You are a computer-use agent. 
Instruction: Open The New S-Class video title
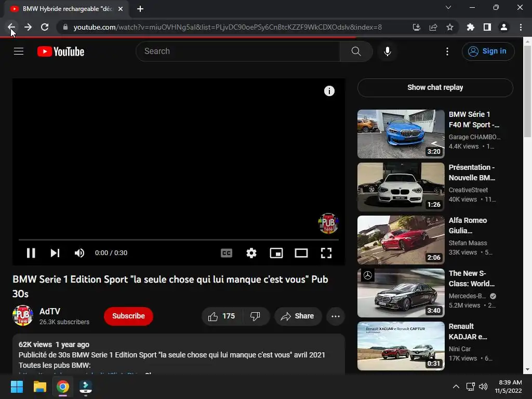click(472, 278)
